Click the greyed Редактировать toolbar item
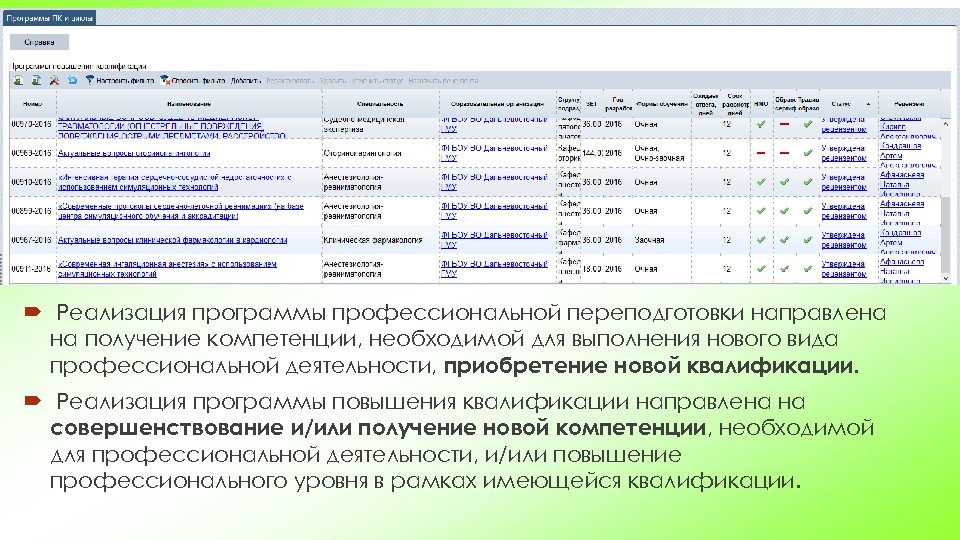The image size is (960, 540). 290,81
